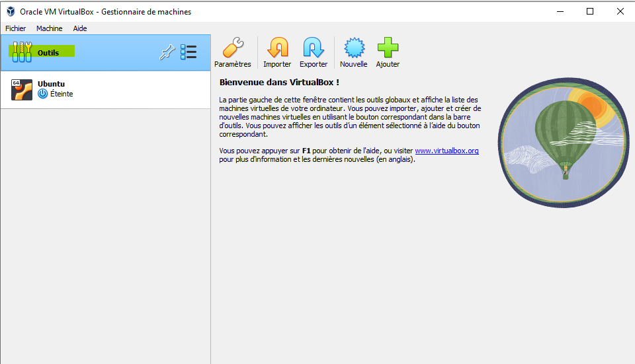
Task: Click the VirtualBox cube icon in the title bar
Action: point(11,11)
